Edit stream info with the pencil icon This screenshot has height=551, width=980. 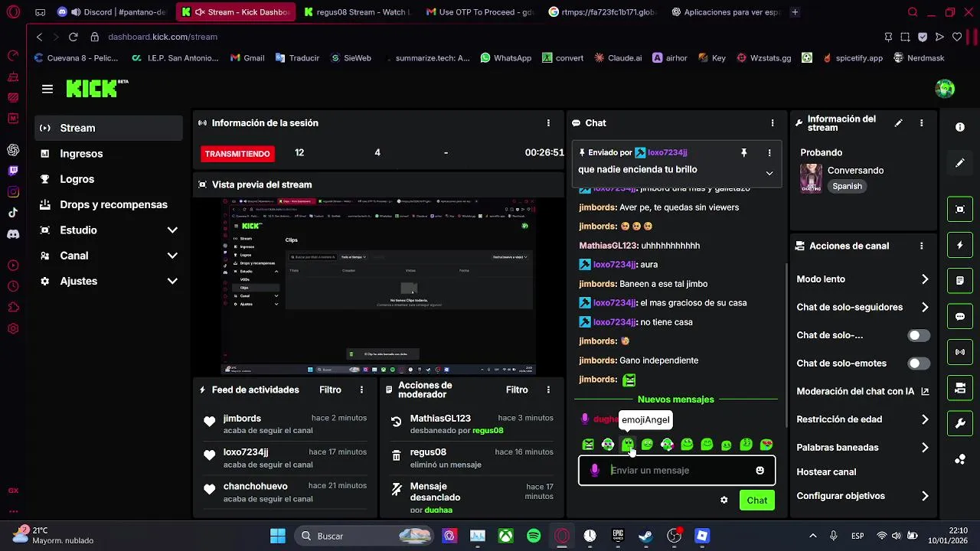tap(899, 122)
